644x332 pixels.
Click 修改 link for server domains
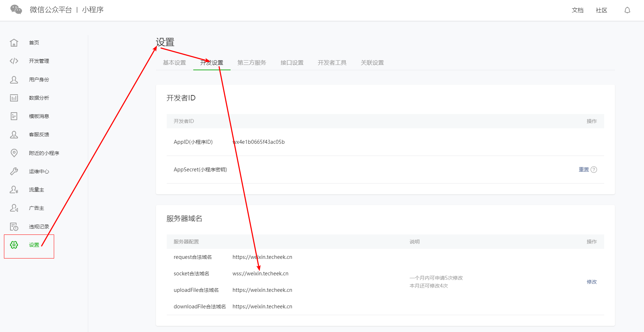[592, 282]
